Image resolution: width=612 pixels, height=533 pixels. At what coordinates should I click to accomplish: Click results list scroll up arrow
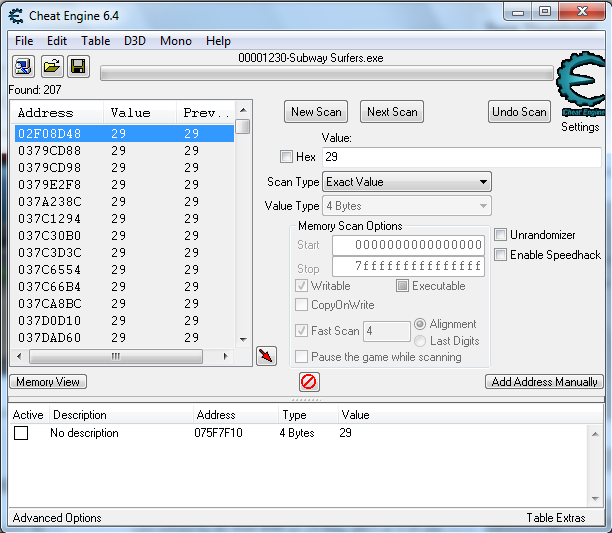point(243,110)
